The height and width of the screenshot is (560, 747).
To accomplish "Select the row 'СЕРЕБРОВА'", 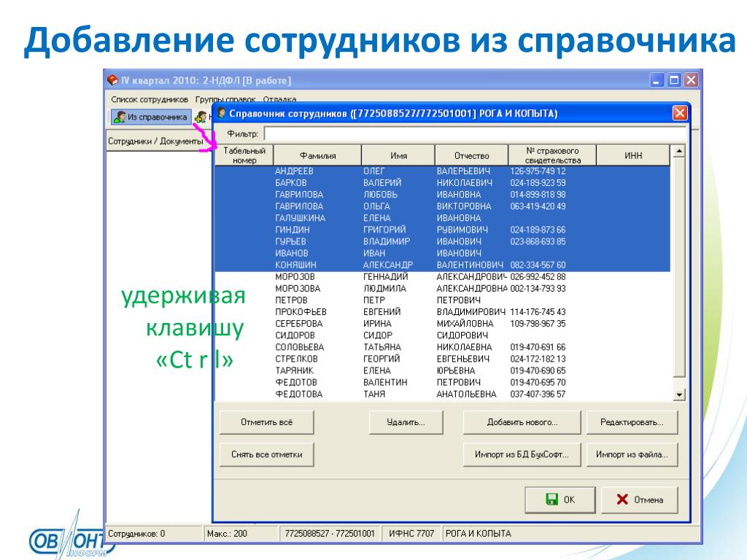I will tap(443, 324).
